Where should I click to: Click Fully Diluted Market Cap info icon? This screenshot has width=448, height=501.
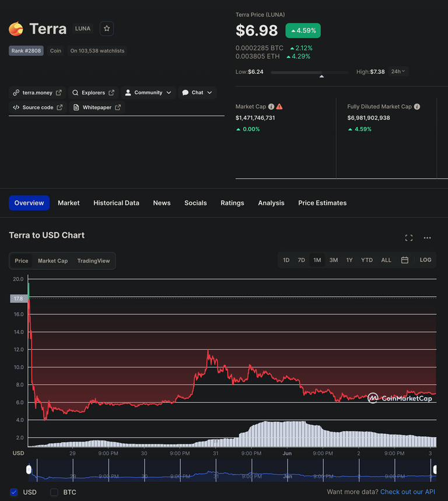(x=417, y=106)
